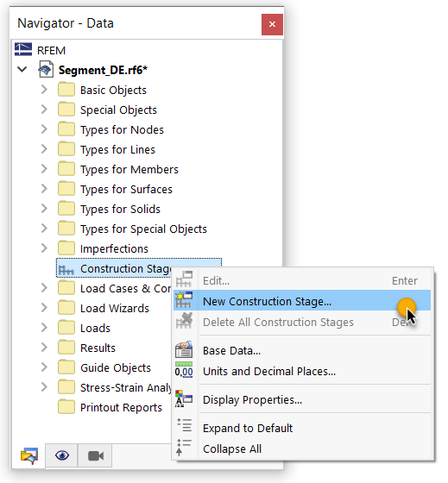This screenshot has width=448, height=483.
Task: Click the Construction Stages tree icon
Action: (66, 270)
